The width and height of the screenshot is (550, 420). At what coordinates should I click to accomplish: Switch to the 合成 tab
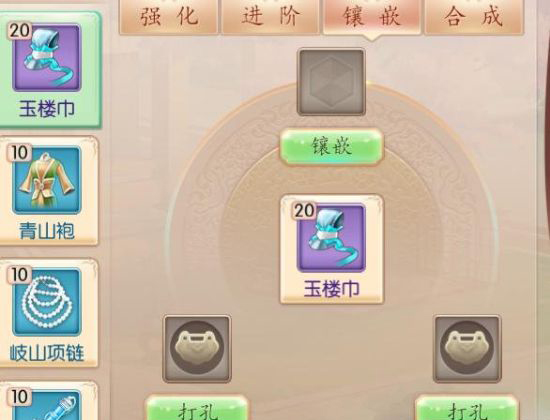click(x=474, y=17)
